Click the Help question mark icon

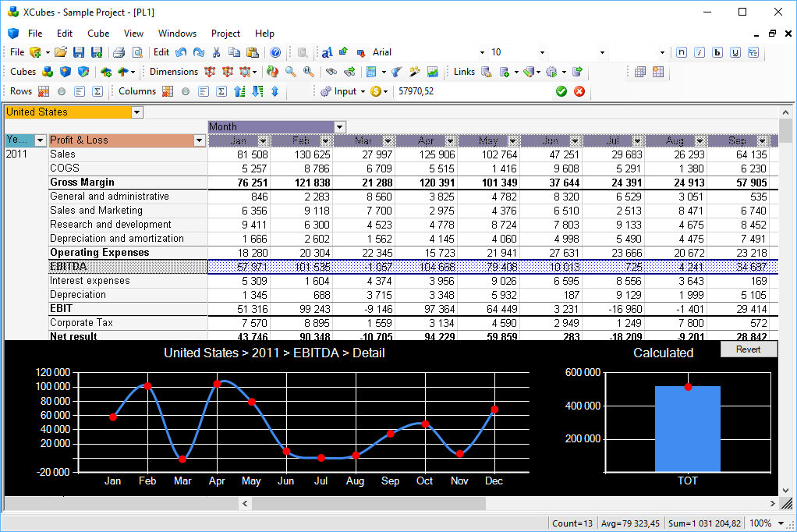[x=275, y=52]
